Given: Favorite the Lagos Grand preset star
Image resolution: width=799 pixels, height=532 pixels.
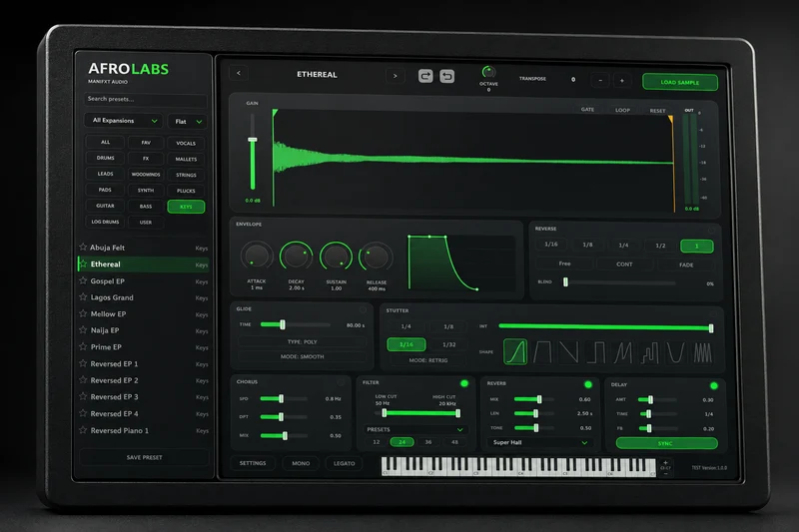Looking at the screenshot, I should (x=83, y=296).
